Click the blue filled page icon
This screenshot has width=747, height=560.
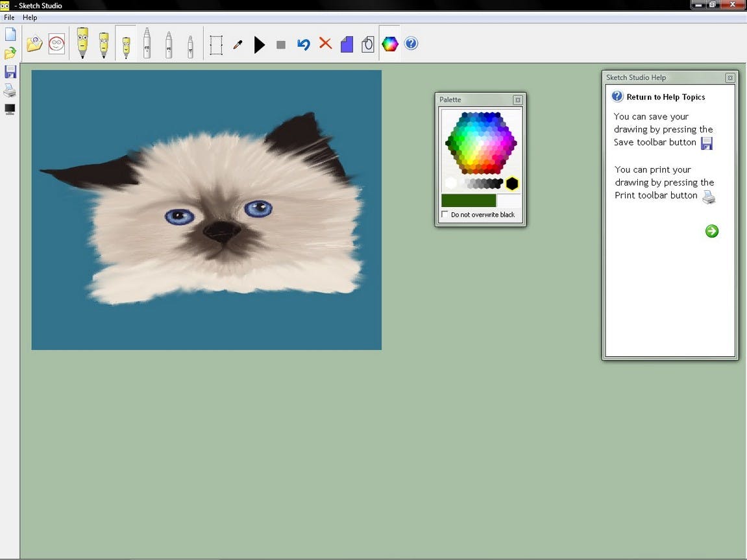[x=347, y=44]
